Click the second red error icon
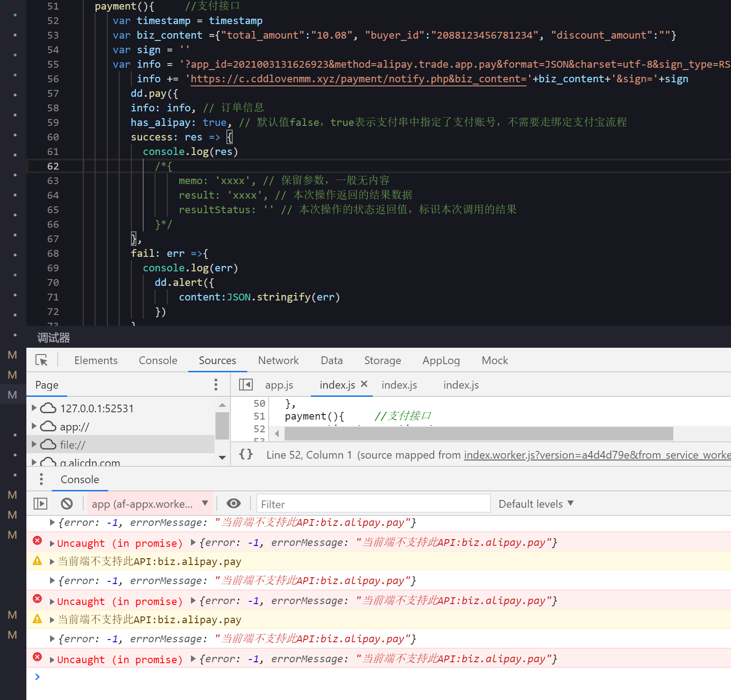The image size is (731, 700). click(38, 599)
